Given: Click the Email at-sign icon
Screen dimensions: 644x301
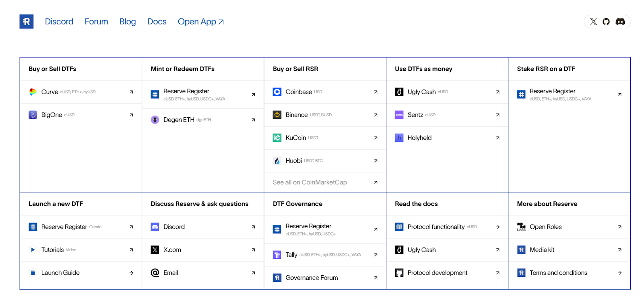Looking at the screenshot, I should point(155,273).
